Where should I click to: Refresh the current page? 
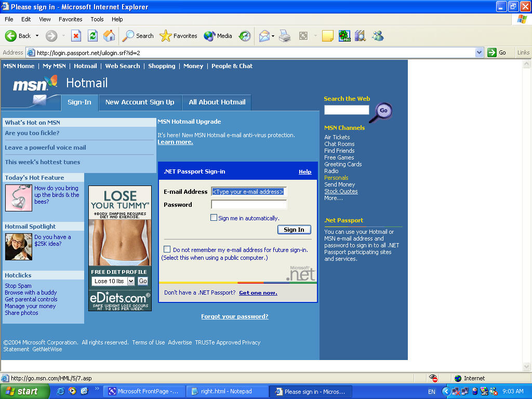point(92,36)
